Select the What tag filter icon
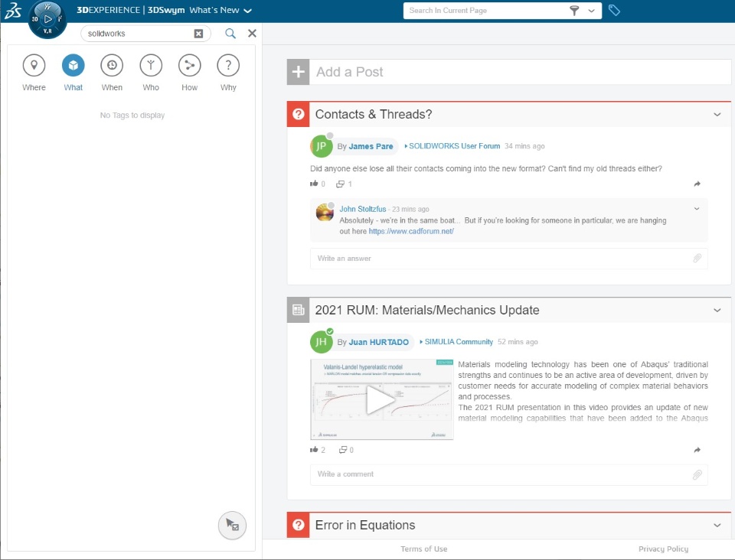This screenshot has width=735, height=560. (73, 66)
